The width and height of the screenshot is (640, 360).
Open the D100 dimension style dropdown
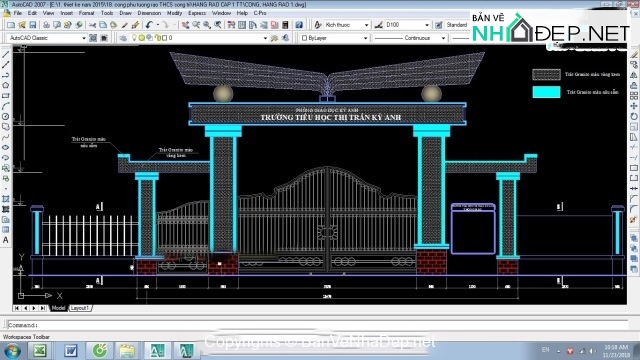(x=427, y=25)
